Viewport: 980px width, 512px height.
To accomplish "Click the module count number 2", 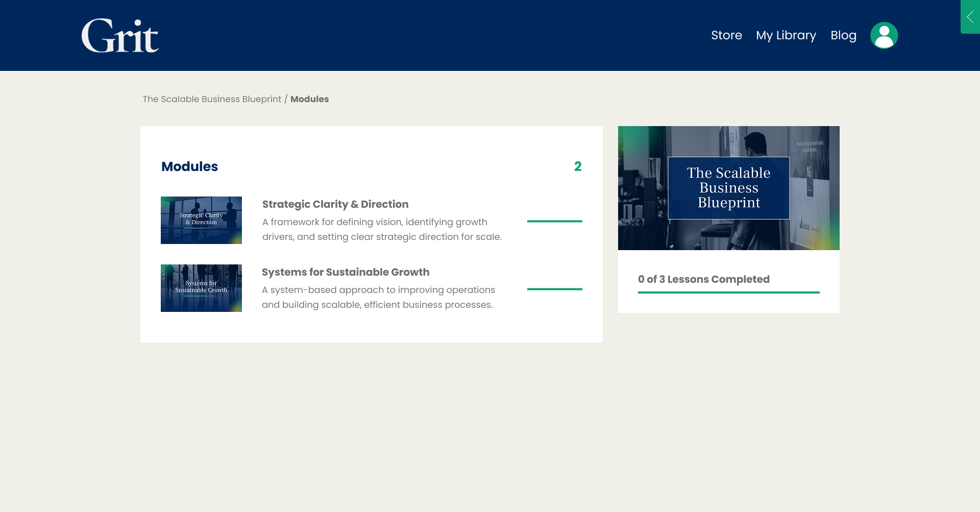I will point(577,166).
